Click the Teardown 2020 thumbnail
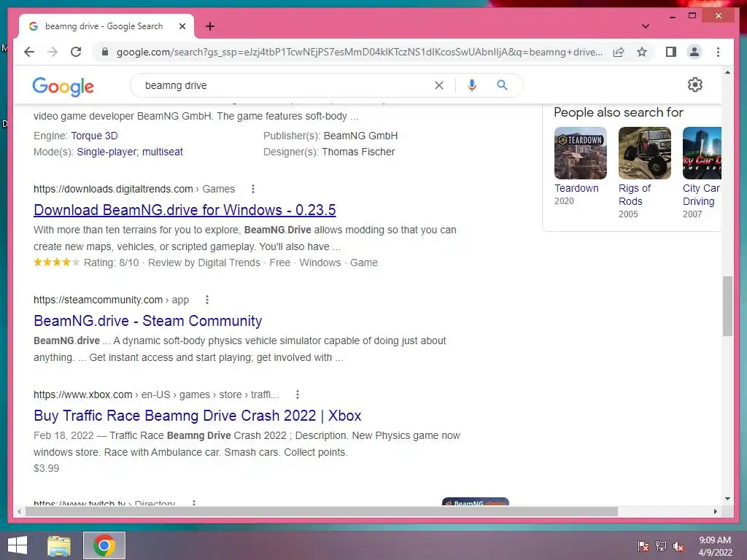Screen dimensions: 747x560 coord(580,153)
